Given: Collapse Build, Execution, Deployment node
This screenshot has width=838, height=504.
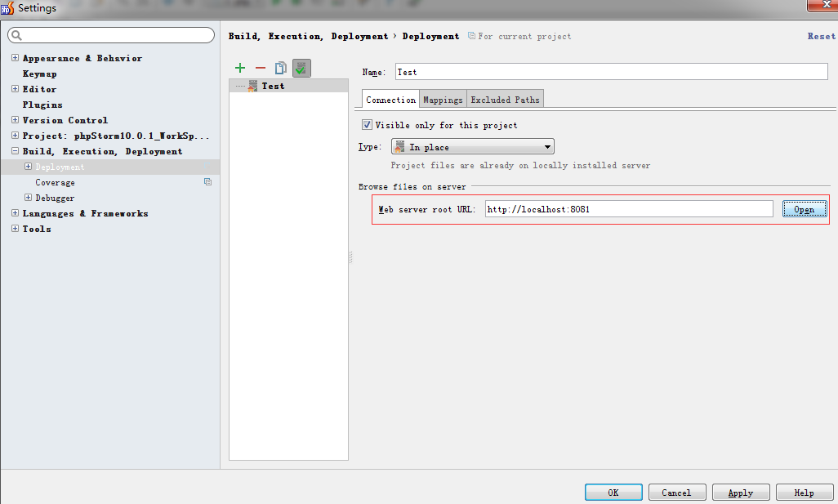Looking at the screenshot, I should pos(15,151).
